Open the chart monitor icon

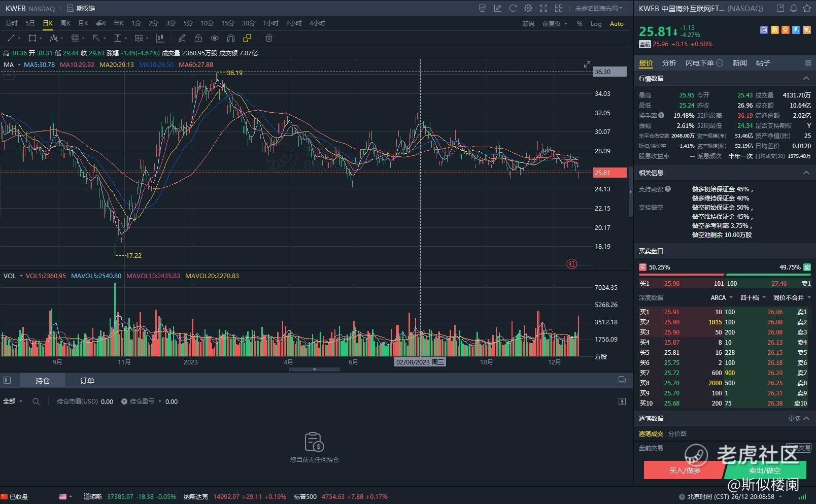[x=483, y=8]
